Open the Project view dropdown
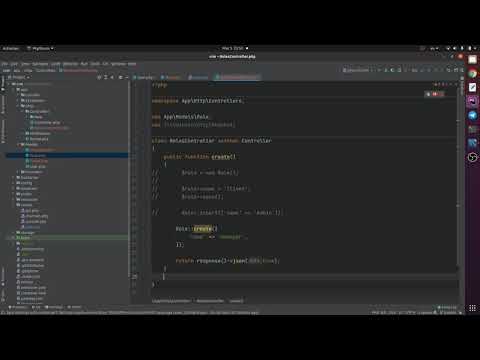Screen dimensions: 480x360 click(19, 77)
